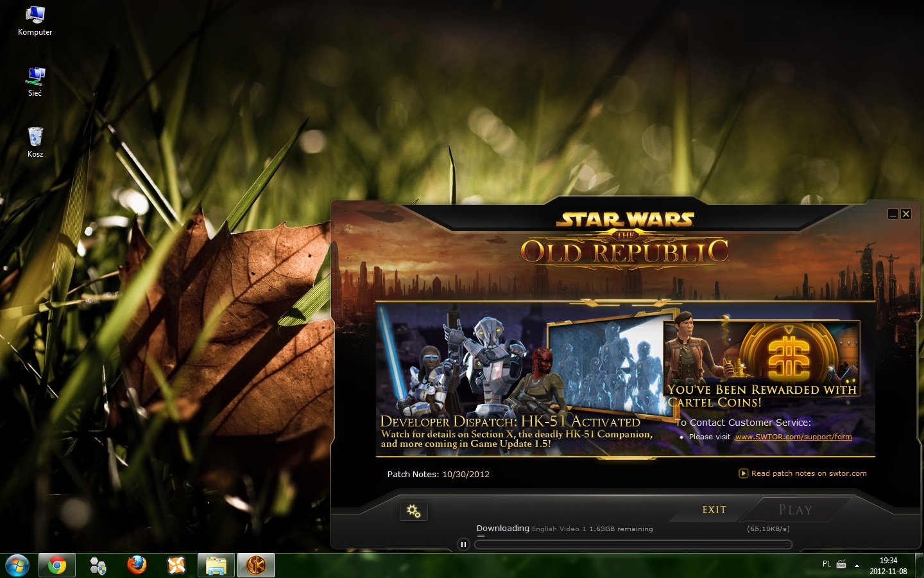This screenshot has height=578, width=924.
Task: Open the Windows Live Messenger taskbar icon
Action: pyautogui.click(x=98, y=566)
